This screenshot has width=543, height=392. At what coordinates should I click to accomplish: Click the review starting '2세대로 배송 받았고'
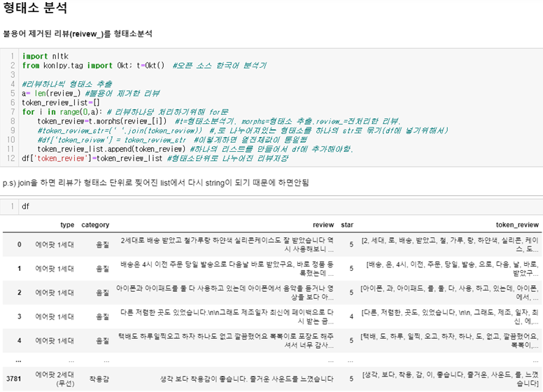(227, 244)
